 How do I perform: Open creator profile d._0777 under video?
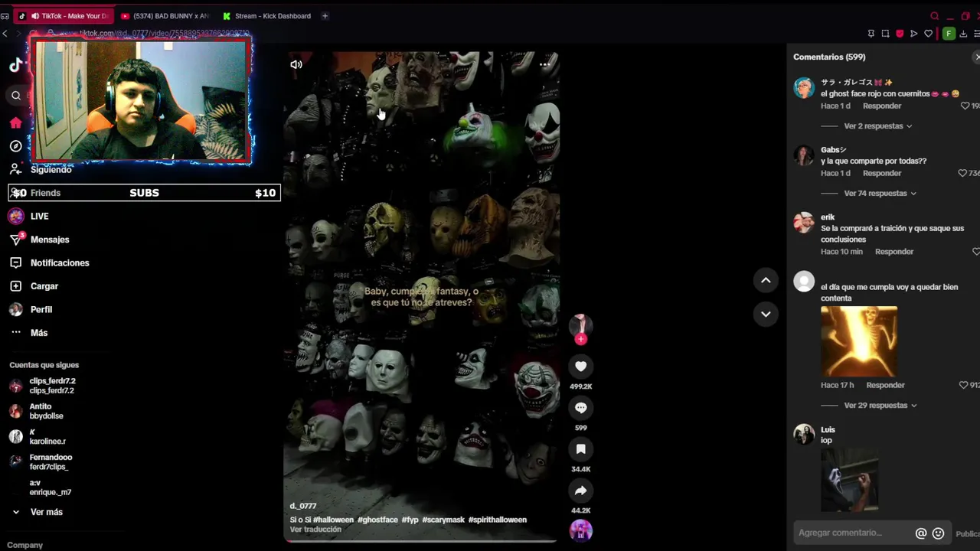click(x=303, y=506)
